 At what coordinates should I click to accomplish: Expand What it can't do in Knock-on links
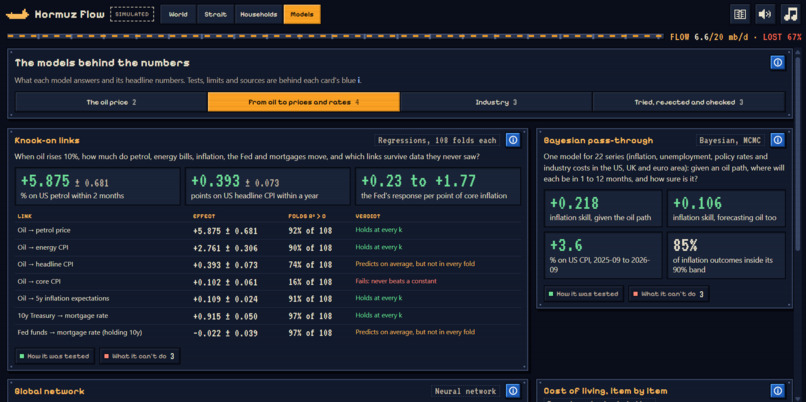click(x=140, y=356)
